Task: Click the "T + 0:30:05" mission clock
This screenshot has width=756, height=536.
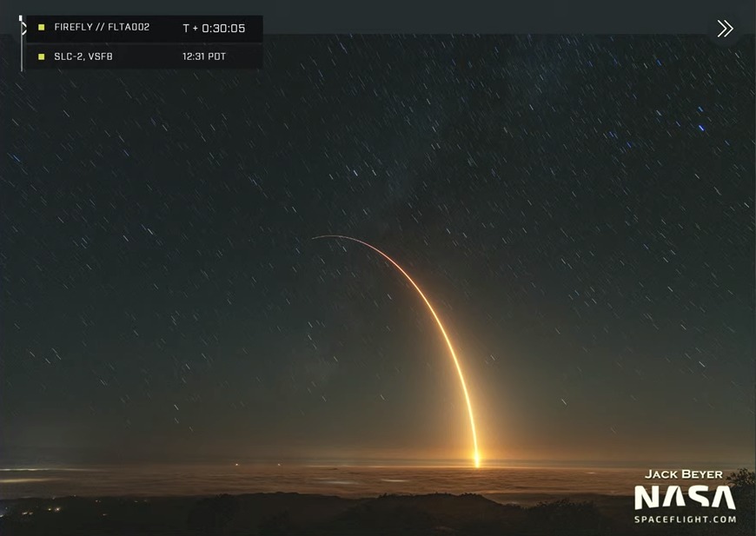Action: tap(214, 29)
